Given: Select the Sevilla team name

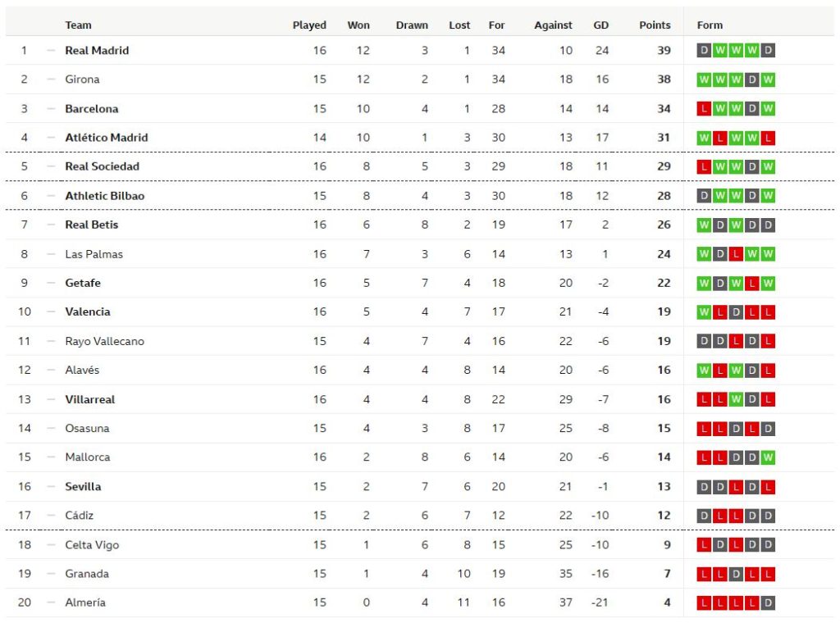Looking at the screenshot, I should click(x=83, y=487).
